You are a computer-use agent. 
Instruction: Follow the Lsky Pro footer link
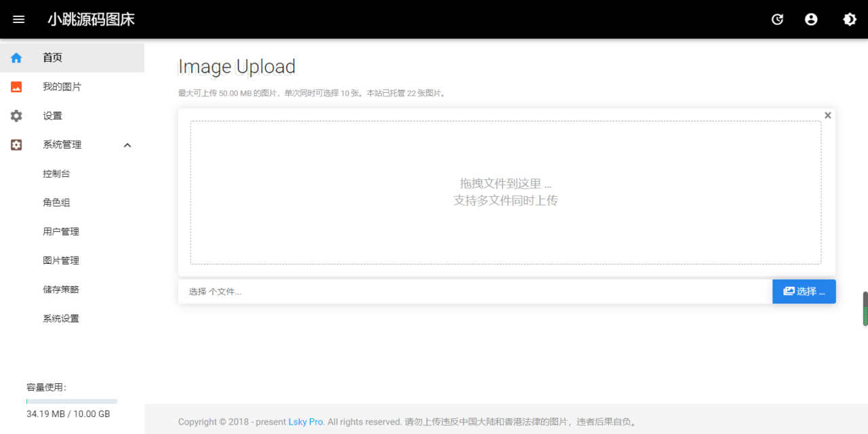[x=305, y=421]
